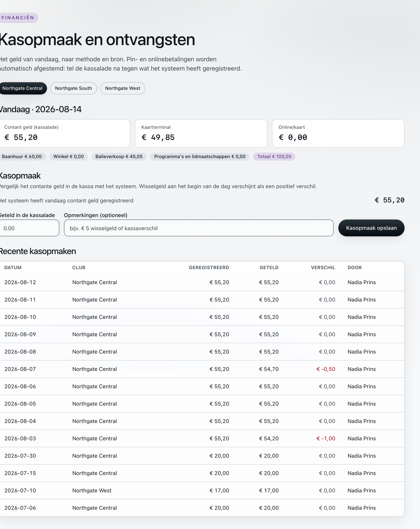420x529 pixels.
Task: Switch to Northgate South club
Action: pos(74,88)
